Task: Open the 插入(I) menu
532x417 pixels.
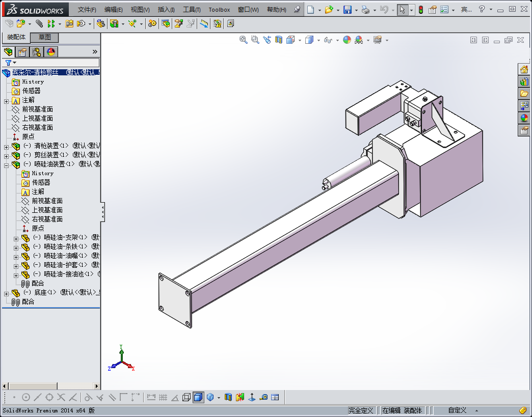Action: [x=166, y=10]
